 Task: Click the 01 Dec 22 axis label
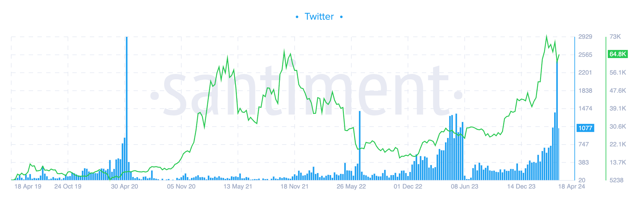[408, 187]
